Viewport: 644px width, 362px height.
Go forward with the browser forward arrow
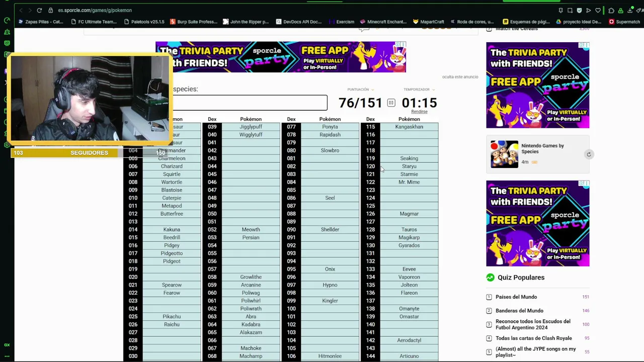[x=29, y=10]
